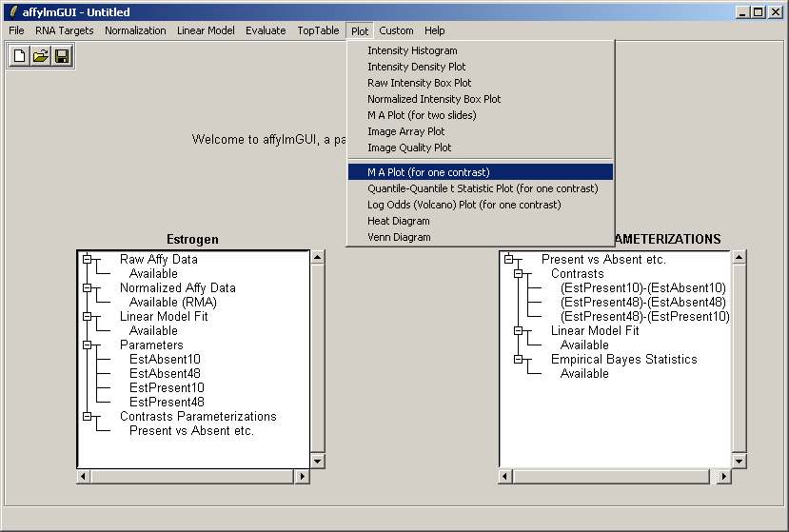Click the Save disk toolbar icon
Image resolution: width=789 pixels, height=532 pixels.
click(x=62, y=56)
